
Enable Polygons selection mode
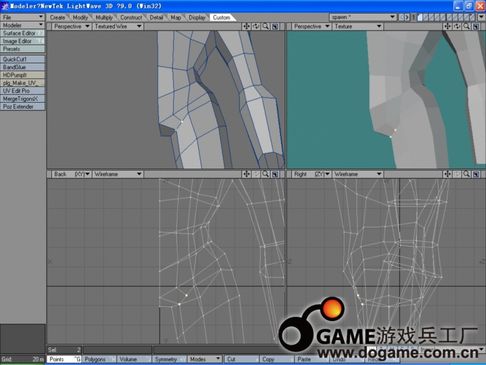coord(100,359)
